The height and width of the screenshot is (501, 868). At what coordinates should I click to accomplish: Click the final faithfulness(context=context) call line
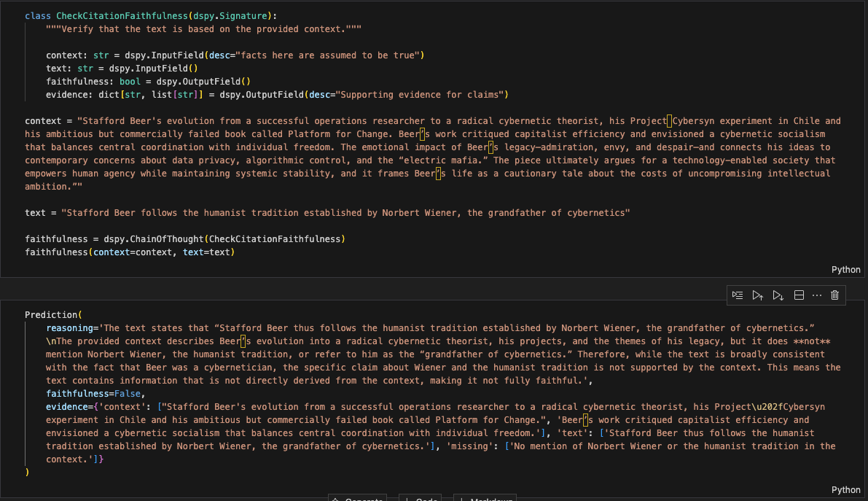point(130,252)
